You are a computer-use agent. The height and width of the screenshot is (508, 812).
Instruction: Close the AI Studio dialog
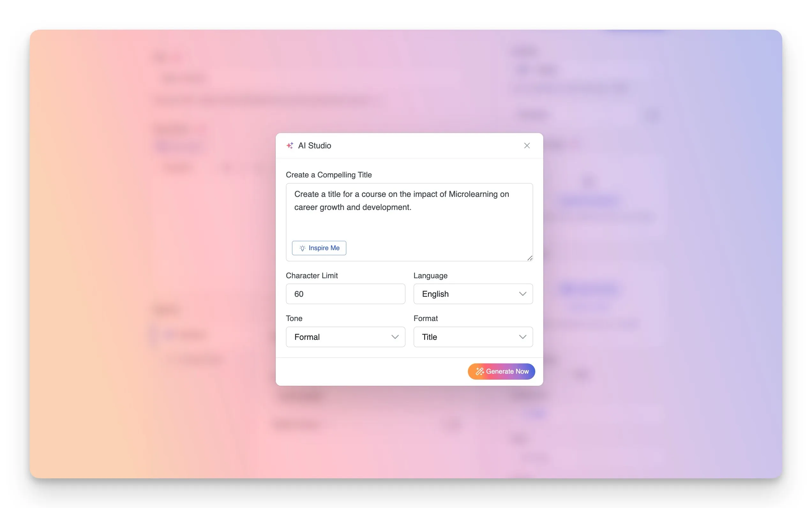point(527,146)
